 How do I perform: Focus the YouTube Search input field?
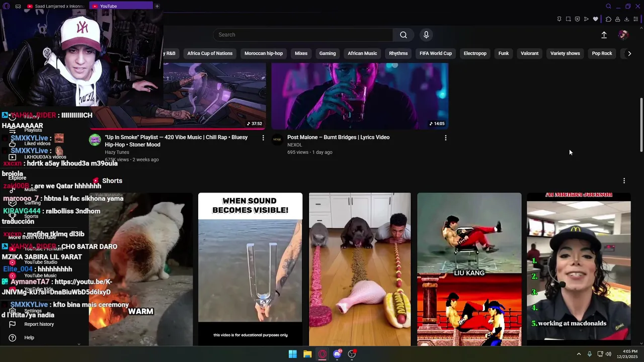tap(303, 35)
